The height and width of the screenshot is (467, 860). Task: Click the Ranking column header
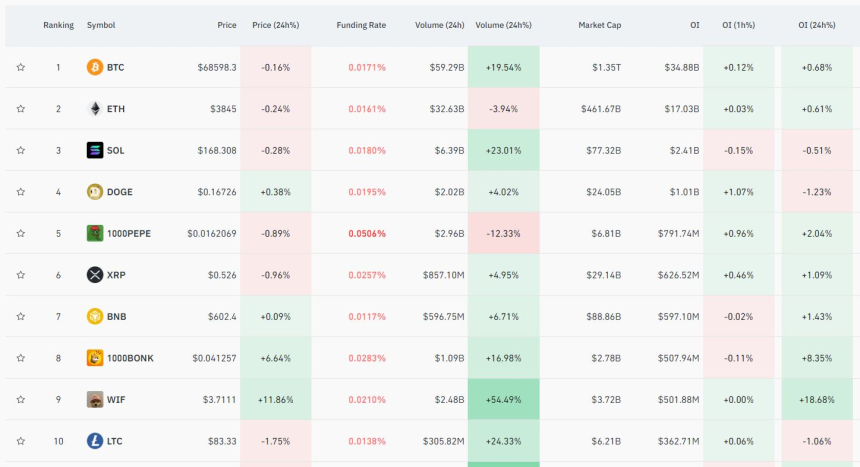(x=58, y=24)
